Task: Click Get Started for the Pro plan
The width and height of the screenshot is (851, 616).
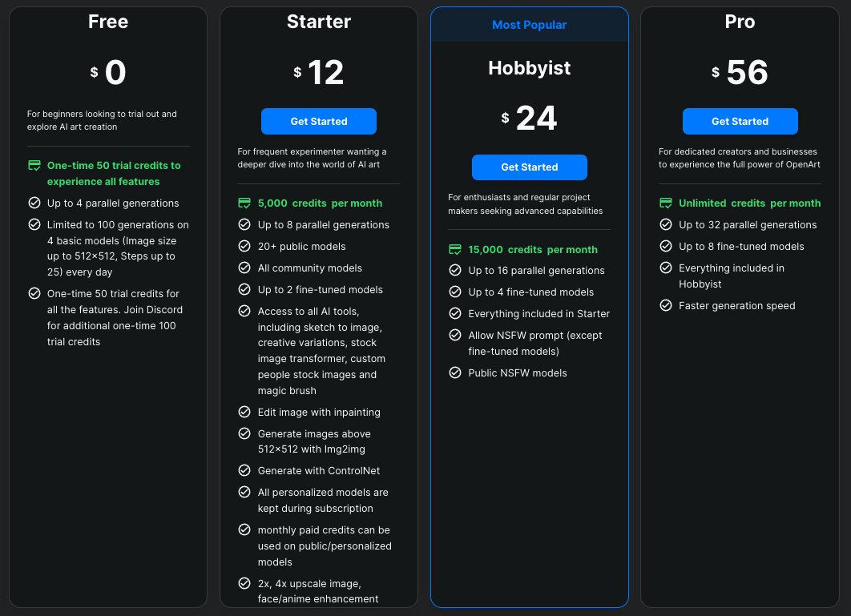Action: [740, 122]
